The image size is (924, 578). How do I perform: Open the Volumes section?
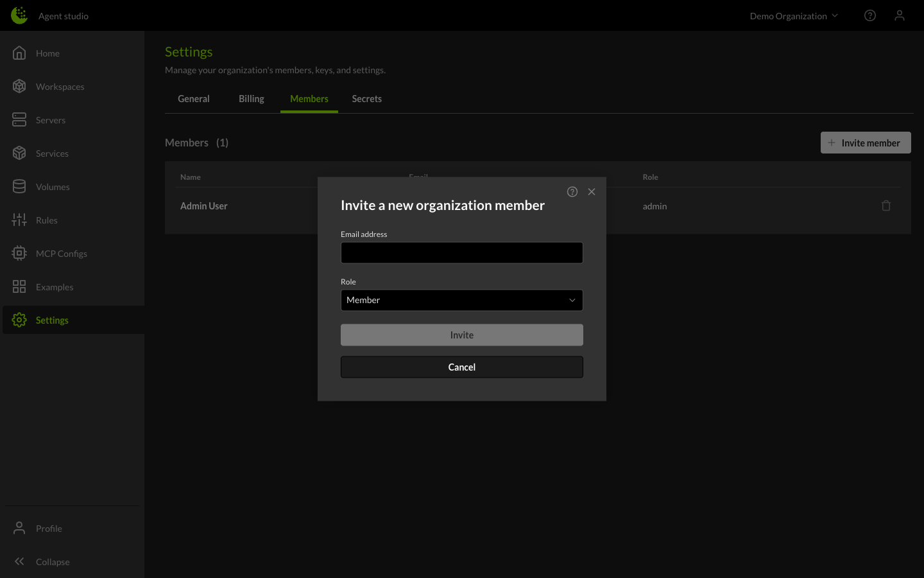pyautogui.click(x=52, y=186)
